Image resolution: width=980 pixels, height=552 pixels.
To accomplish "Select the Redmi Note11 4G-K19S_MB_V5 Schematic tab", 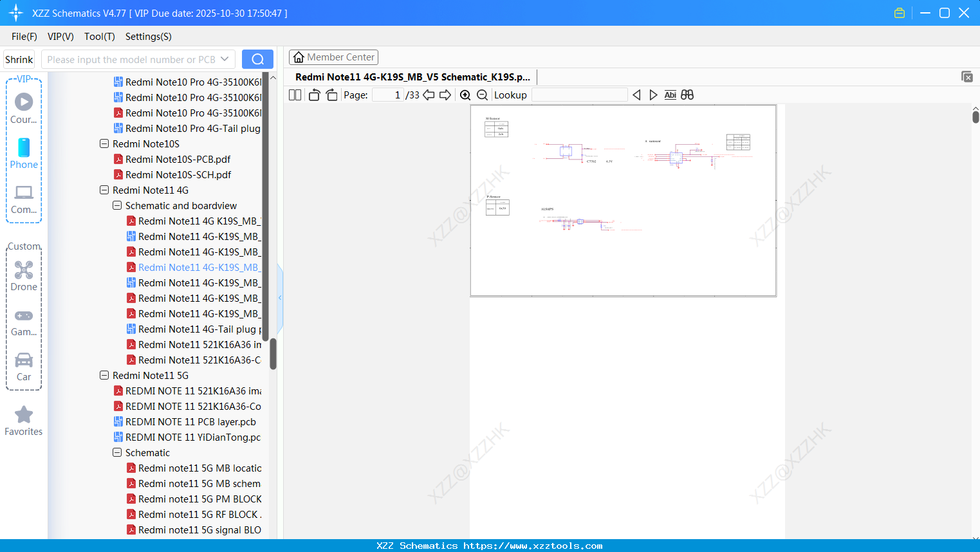I will [x=412, y=77].
